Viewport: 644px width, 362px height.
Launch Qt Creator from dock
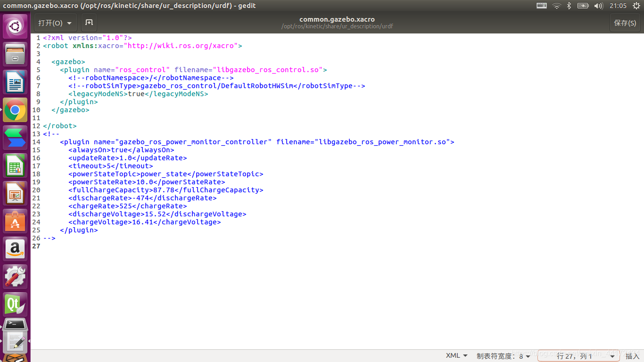(x=16, y=304)
